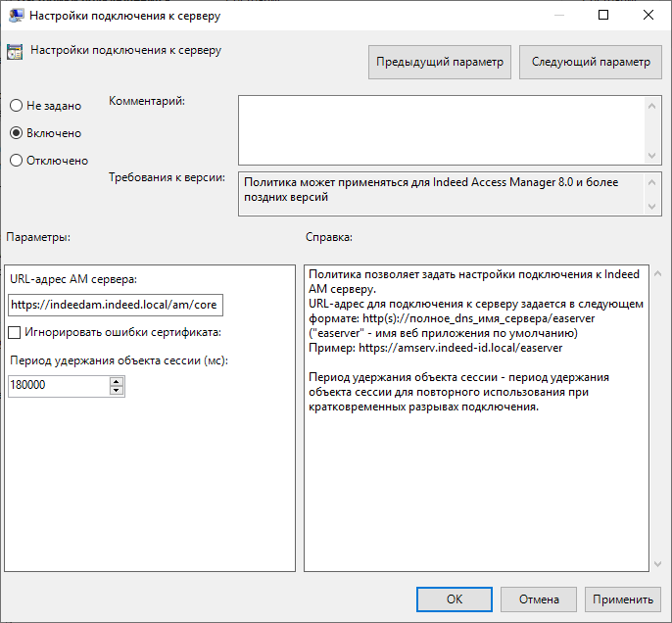This screenshot has width=672, height=623.
Task: Select the "Отключено" radio button
Action: tap(16, 160)
